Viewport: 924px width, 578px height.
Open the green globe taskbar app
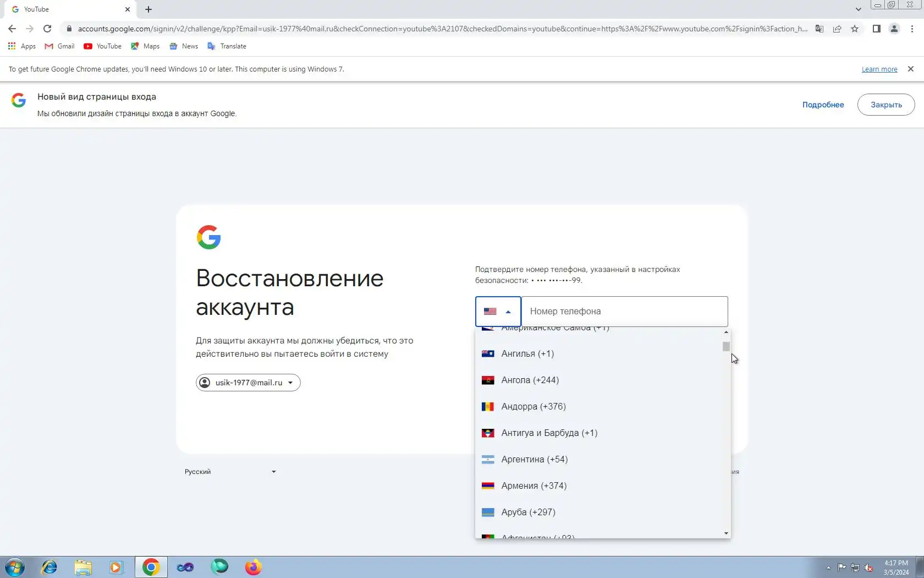click(x=219, y=567)
